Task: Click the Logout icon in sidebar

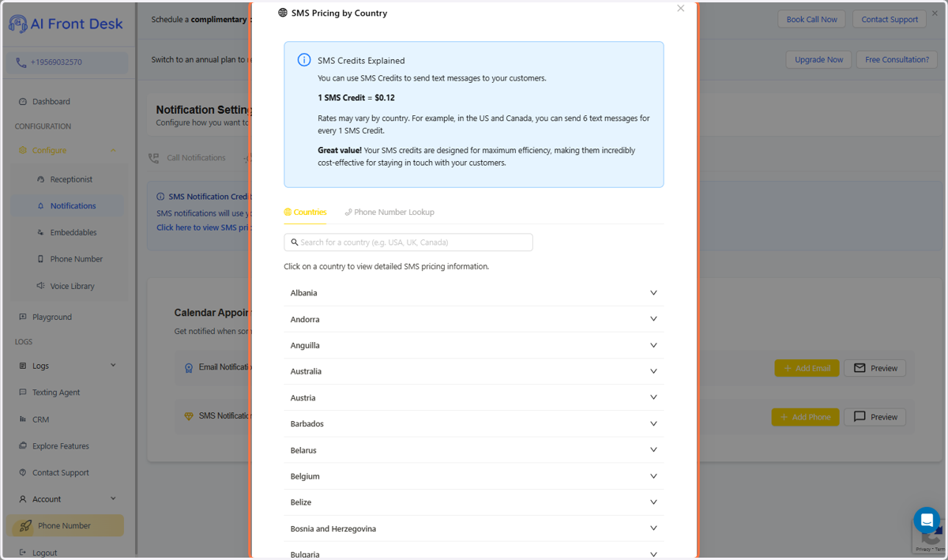Action: [x=22, y=553]
